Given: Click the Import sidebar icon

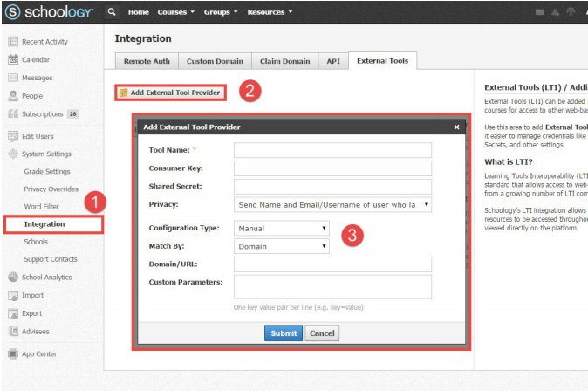Looking at the screenshot, I should pyautogui.click(x=13, y=295).
